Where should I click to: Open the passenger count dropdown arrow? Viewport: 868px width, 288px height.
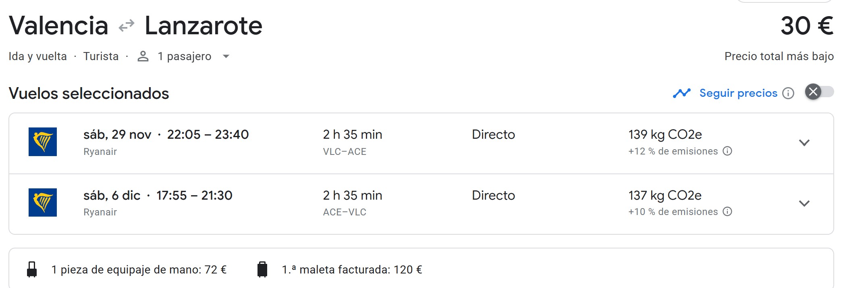(x=226, y=56)
